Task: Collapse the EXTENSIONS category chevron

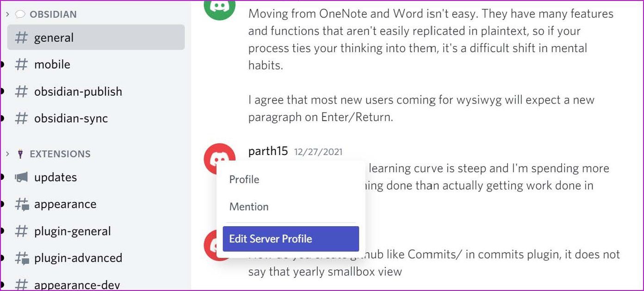Action: point(7,154)
